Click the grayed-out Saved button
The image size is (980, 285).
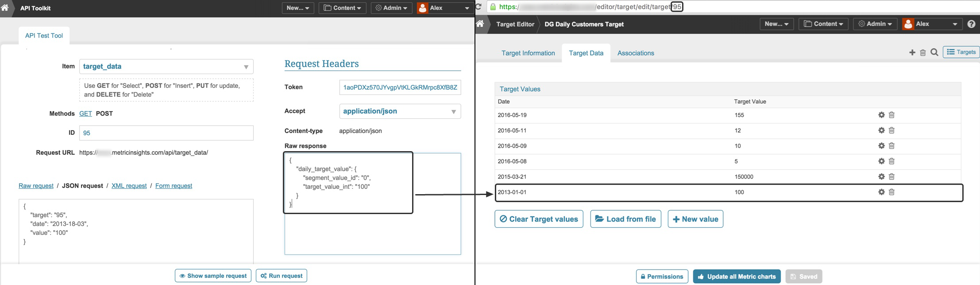(804, 277)
